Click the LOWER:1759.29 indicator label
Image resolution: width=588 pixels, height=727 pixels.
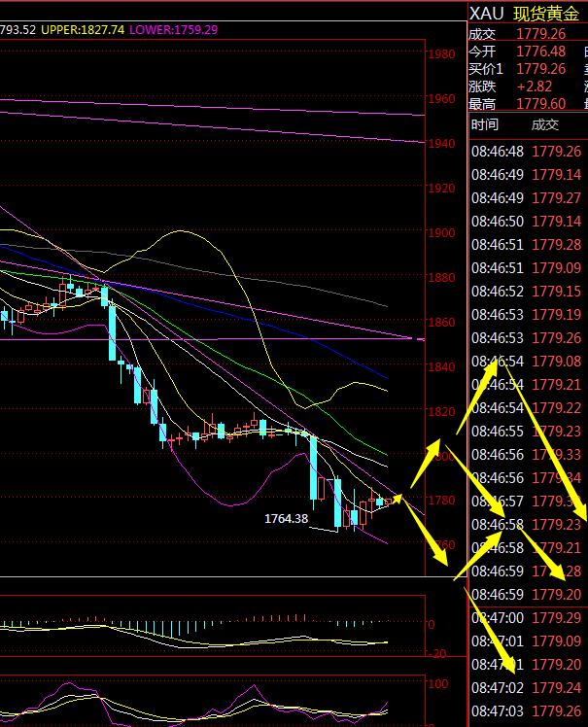coord(173,30)
